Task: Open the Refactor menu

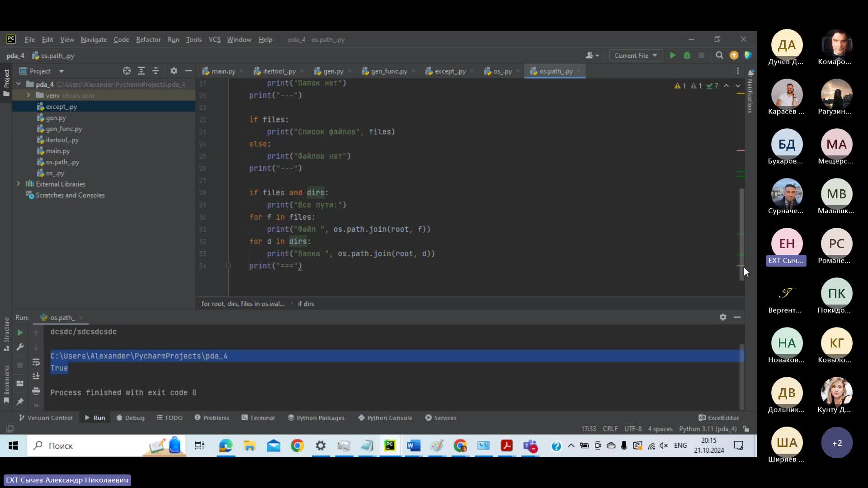Action: (148, 40)
